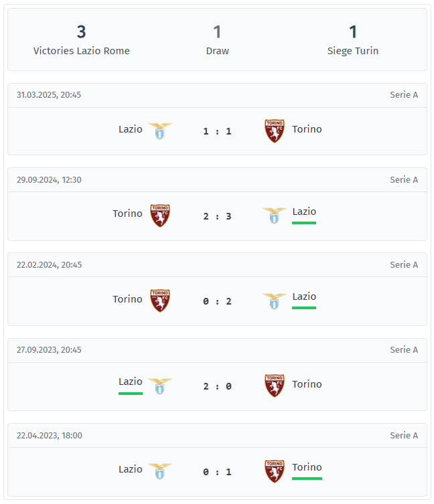Viewport: 434px width, 504px height.
Task: Click the Torino crest in the 29.09.2024 match
Action: coord(159,216)
